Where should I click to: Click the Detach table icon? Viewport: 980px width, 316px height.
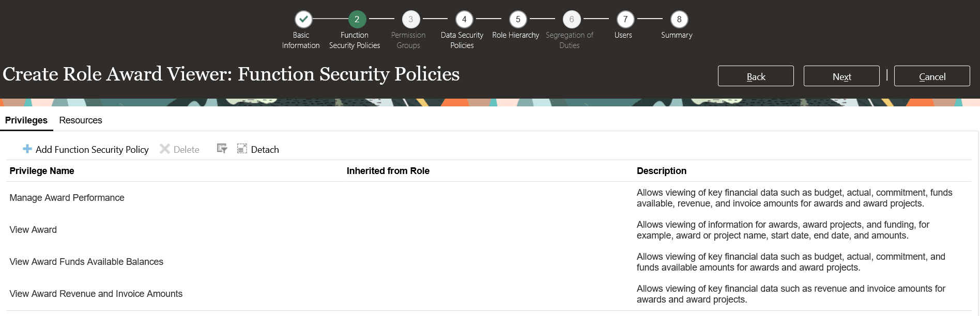point(242,149)
